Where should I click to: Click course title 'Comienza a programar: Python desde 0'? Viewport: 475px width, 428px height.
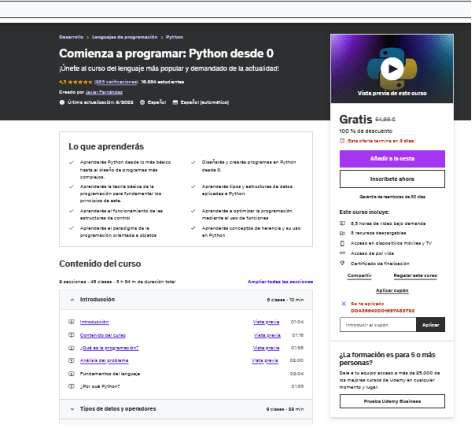click(x=166, y=53)
